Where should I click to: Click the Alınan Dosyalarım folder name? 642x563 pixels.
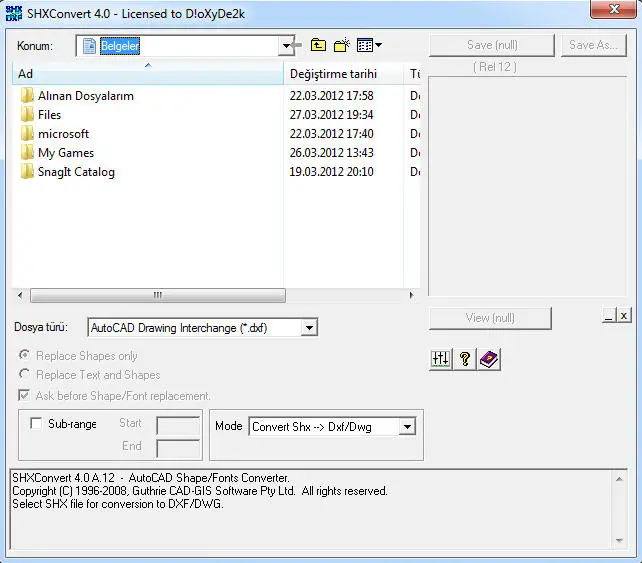(x=86, y=96)
